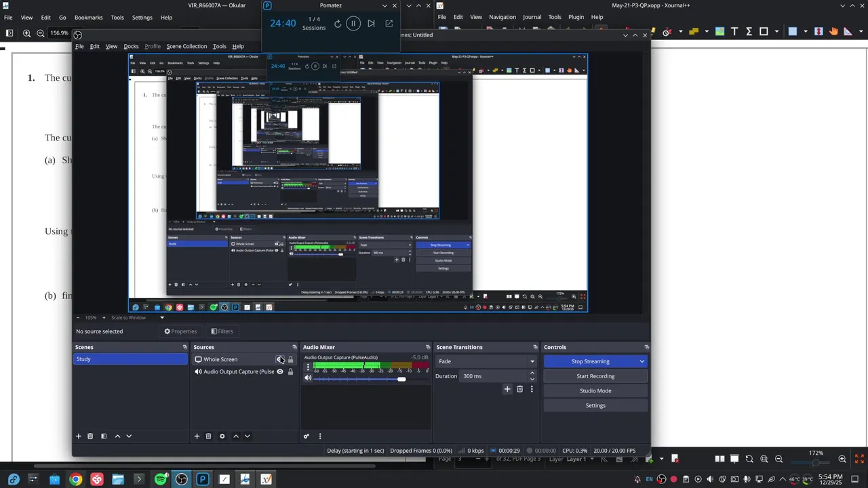Undock the Audio Mixer panel
The image size is (868, 488).
coord(427,347)
